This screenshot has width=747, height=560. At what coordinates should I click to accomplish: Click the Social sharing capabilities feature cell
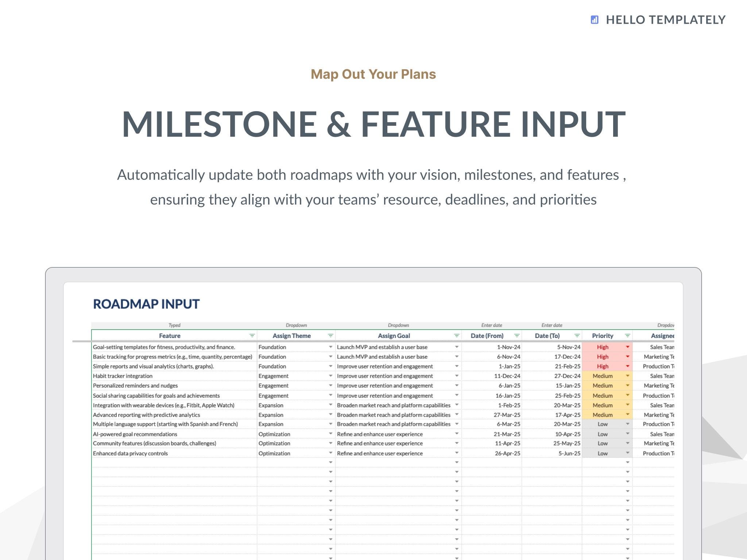[x=174, y=396]
